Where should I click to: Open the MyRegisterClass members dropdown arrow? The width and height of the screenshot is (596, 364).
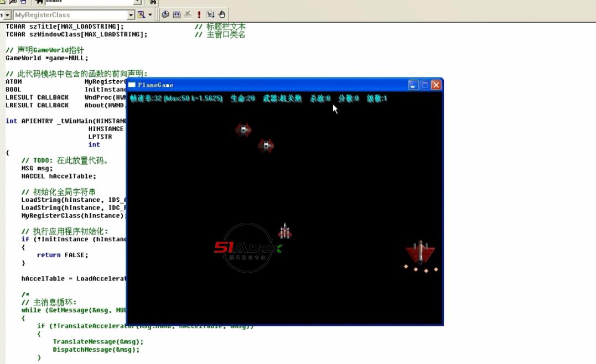pyautogui.click(x=131, y=15)
